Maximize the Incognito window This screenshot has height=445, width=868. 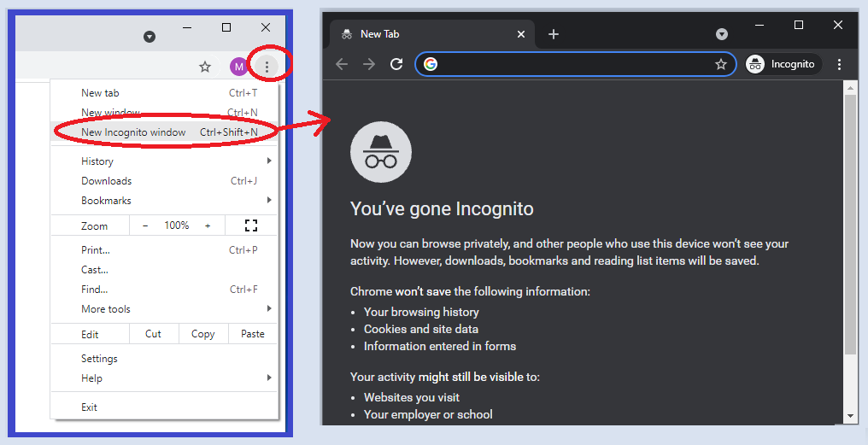(799, 25)
